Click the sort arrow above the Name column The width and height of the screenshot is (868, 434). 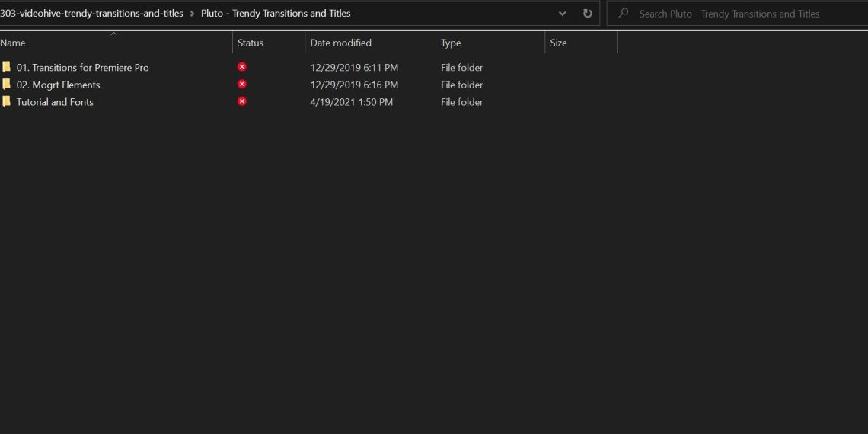113,34
